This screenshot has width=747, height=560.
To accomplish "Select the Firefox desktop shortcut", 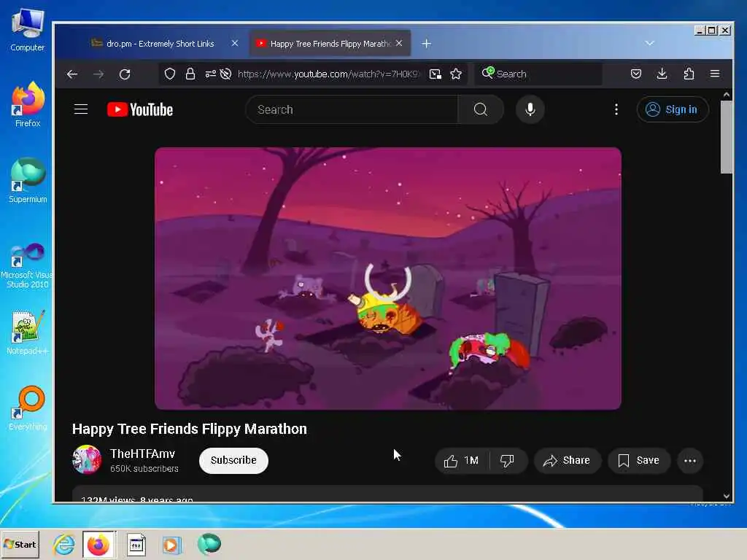I will tap(28, 104).
